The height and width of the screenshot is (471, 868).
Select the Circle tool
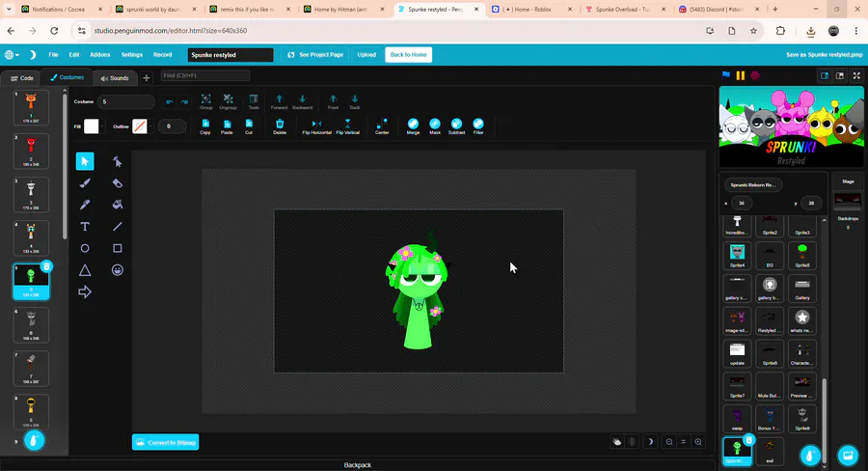(x=85, y=248)
